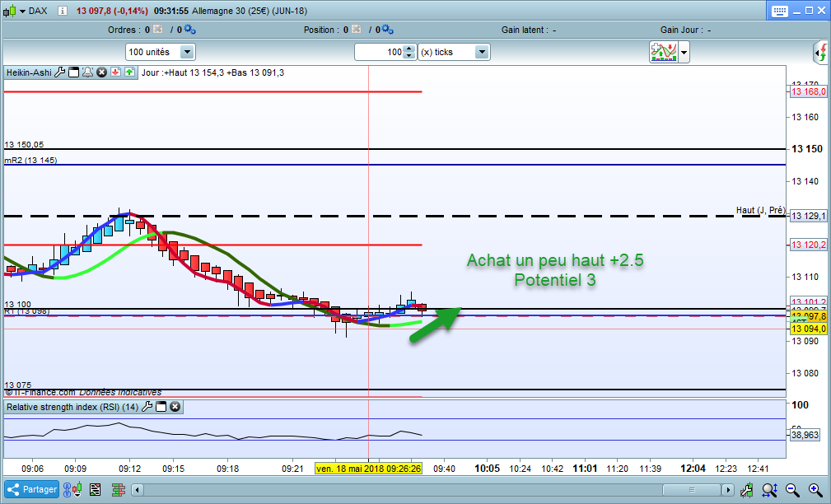
Task: Open the order book bars icon
Action: [x=119, y=489]
